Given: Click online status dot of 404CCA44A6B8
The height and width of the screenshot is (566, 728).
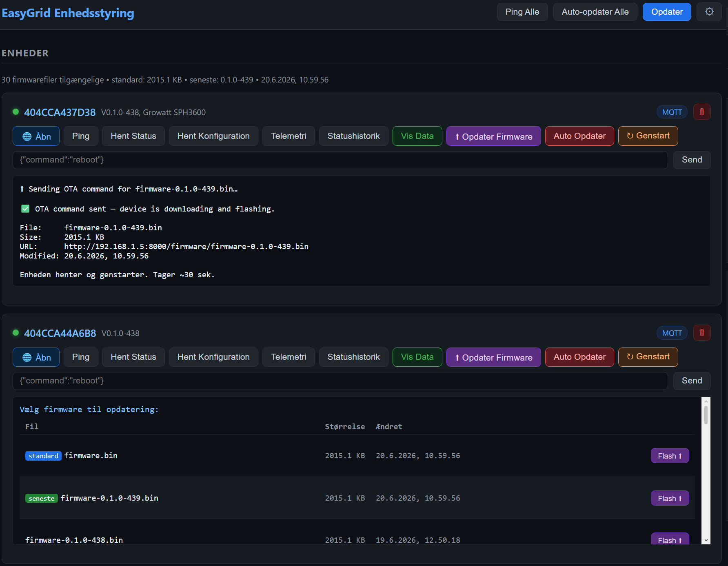Looking at the screenshot, I should coord(16,333).
